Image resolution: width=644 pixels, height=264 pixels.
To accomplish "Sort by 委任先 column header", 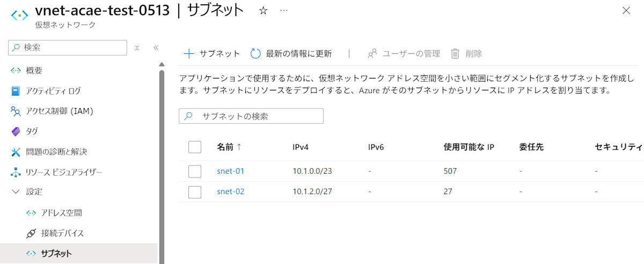I will [532, 147].
